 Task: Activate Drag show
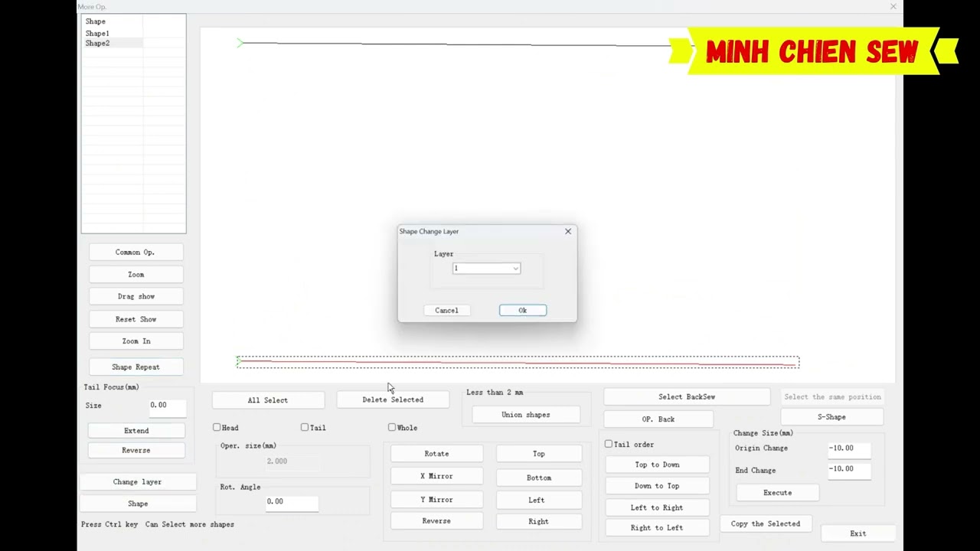click(x=136, y=296)
